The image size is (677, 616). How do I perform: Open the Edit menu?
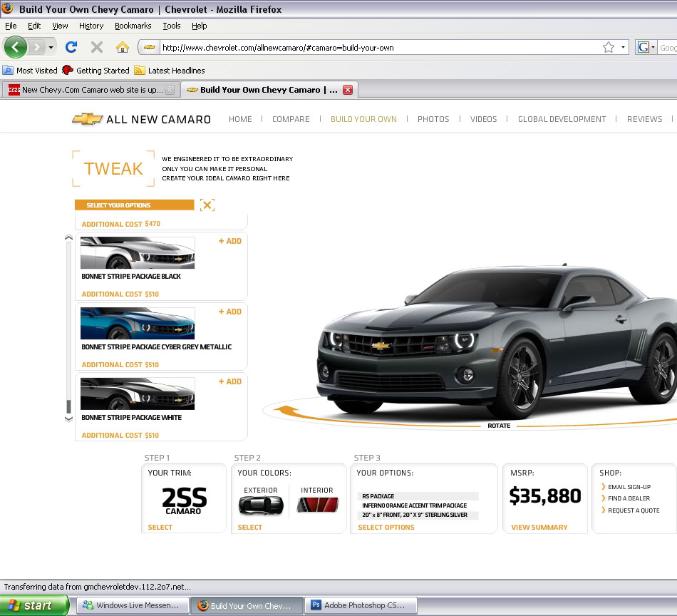(34, 26)
